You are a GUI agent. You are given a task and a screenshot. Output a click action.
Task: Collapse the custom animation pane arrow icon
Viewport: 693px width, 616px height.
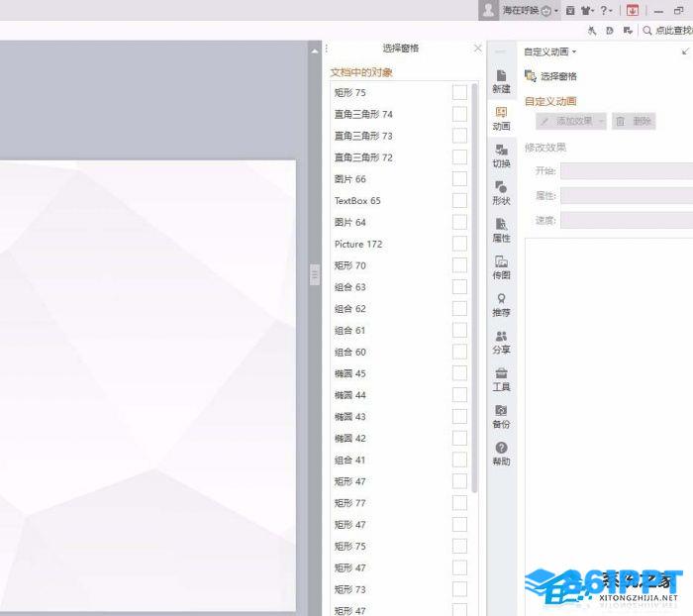685,51
